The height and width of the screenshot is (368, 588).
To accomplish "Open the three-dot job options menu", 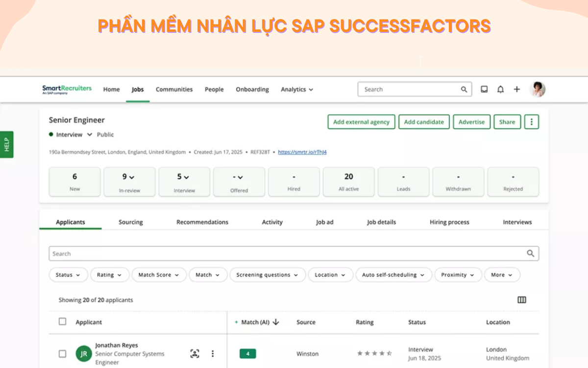I will (x=532, y=122).
